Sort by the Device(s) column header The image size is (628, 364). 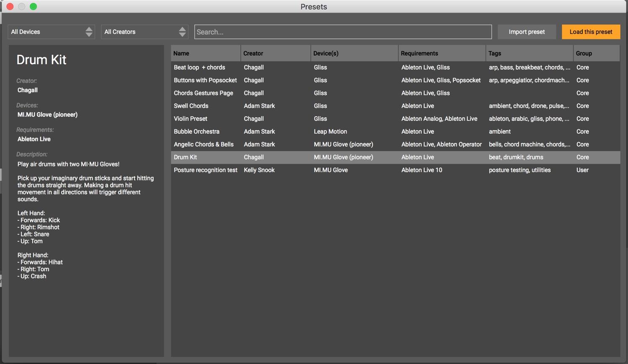354,53
